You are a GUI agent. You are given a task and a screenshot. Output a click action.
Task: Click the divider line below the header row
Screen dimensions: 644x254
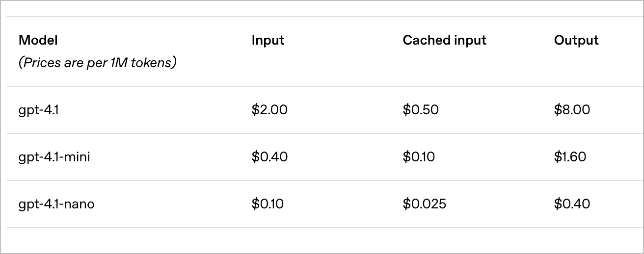[x=322, y=86]
